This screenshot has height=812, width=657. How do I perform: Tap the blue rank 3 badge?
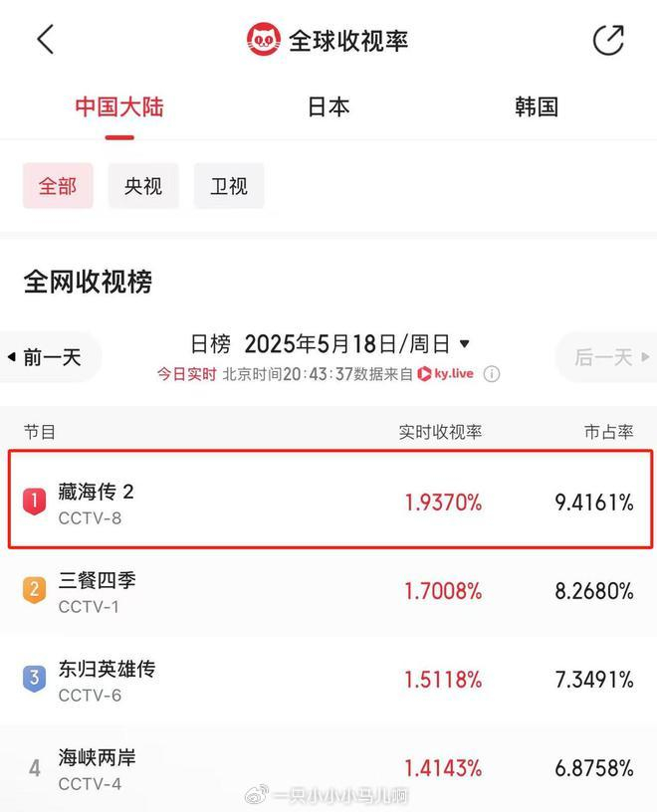(x=34, y=680)
